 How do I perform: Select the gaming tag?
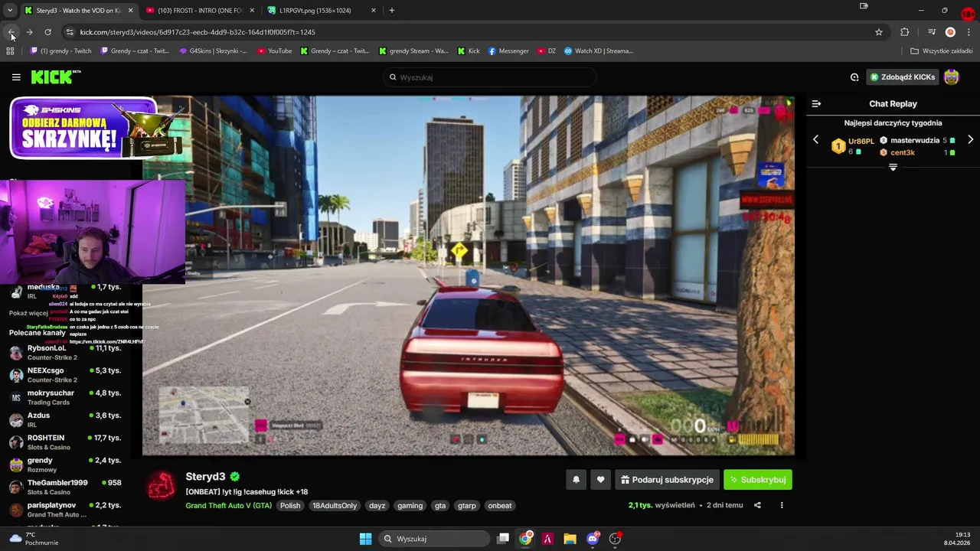[410, 506]
